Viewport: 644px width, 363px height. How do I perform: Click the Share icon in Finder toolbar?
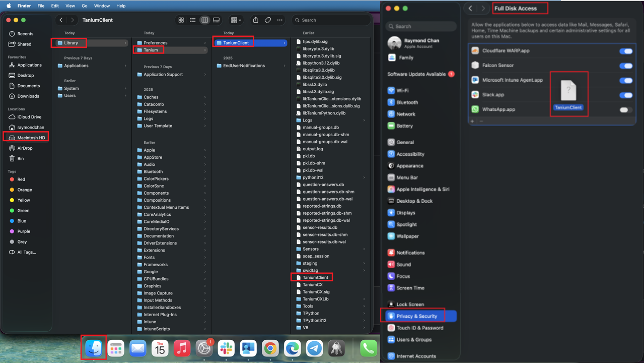point(256,20)
